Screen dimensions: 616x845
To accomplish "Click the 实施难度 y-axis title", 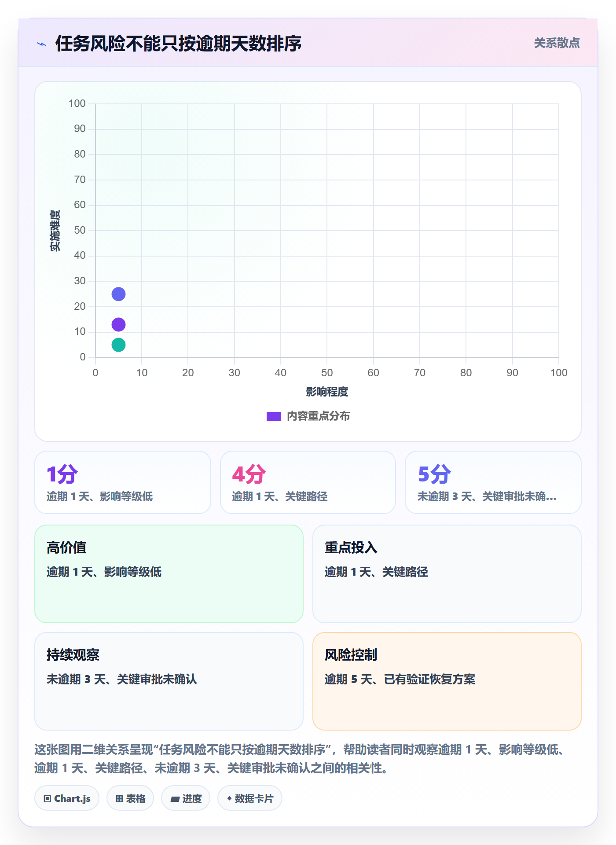I will coord(55,231).
